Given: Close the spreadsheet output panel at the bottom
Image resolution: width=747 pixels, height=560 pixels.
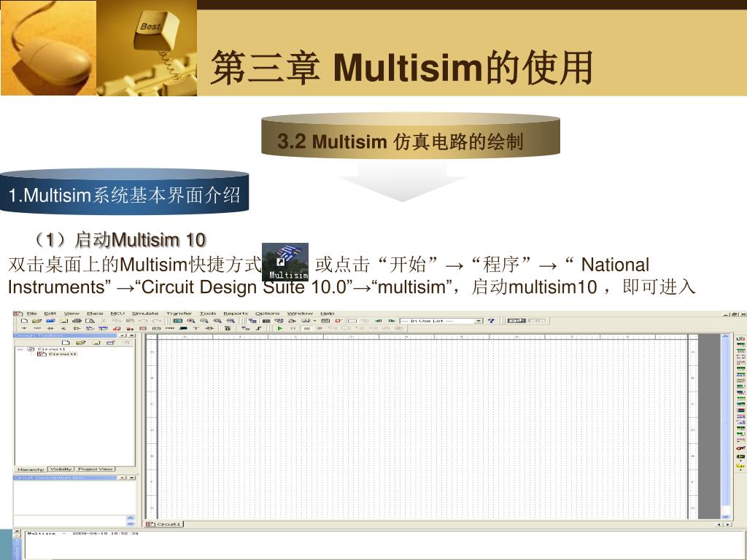Looking at the screenshot, I should pyautogui.click(x=18, y=531).
